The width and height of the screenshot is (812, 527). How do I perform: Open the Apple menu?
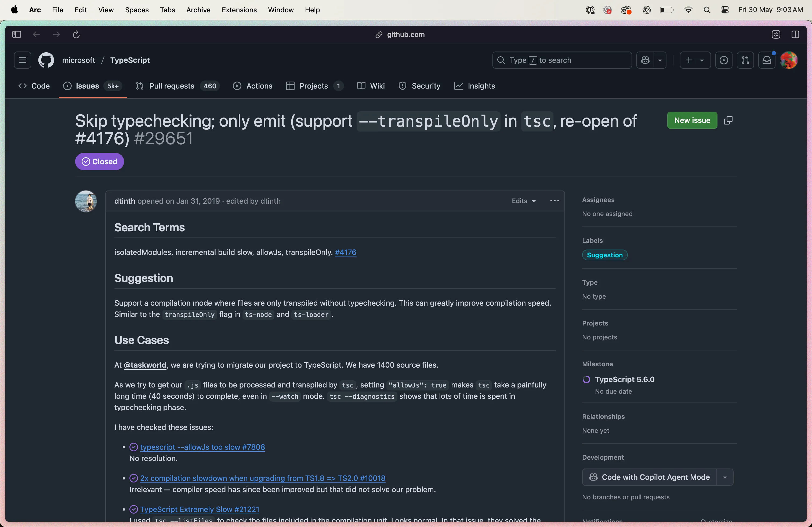pyautogui.click(x=15, y=10)
